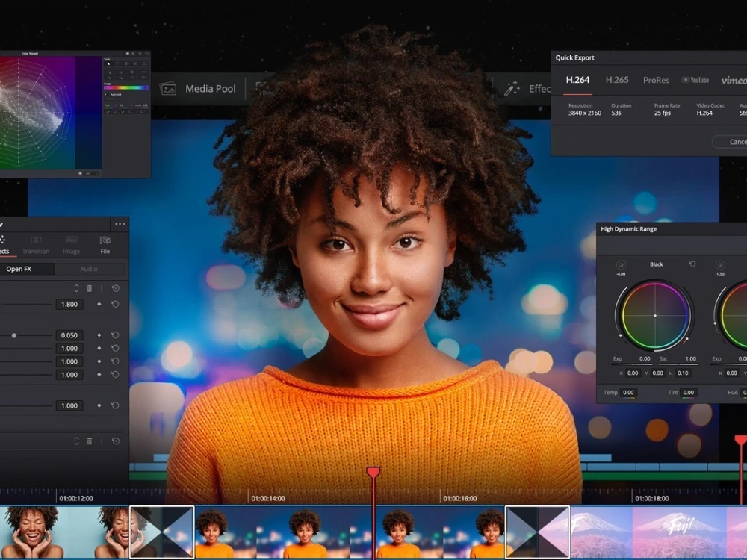747x560 pixels.
Task: Select the Audio sub-tab in inspector
Action: (89, 269)
